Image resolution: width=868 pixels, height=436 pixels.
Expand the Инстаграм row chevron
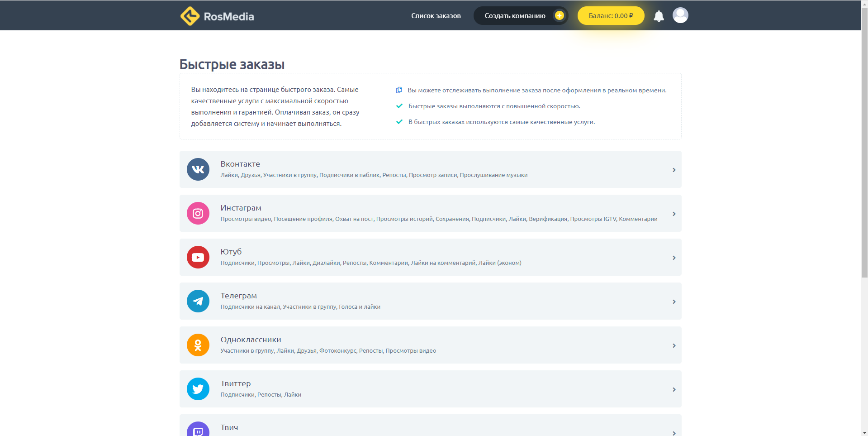674,214
